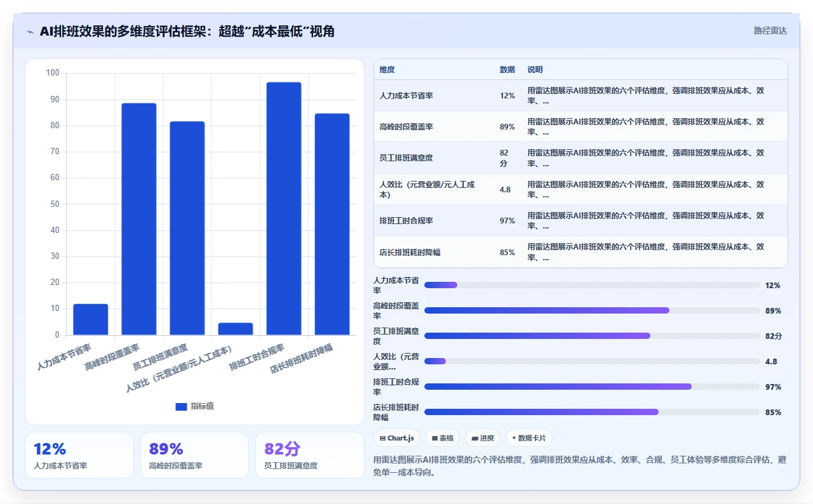Click the 85% cell in the table
The width and height of the screenshot is (813, 504).
507,252
